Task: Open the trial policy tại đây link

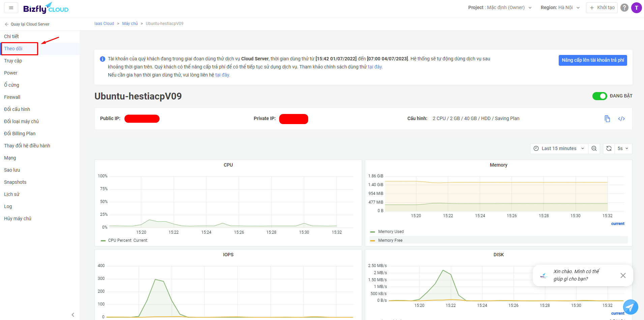Action: click(375, 67)
